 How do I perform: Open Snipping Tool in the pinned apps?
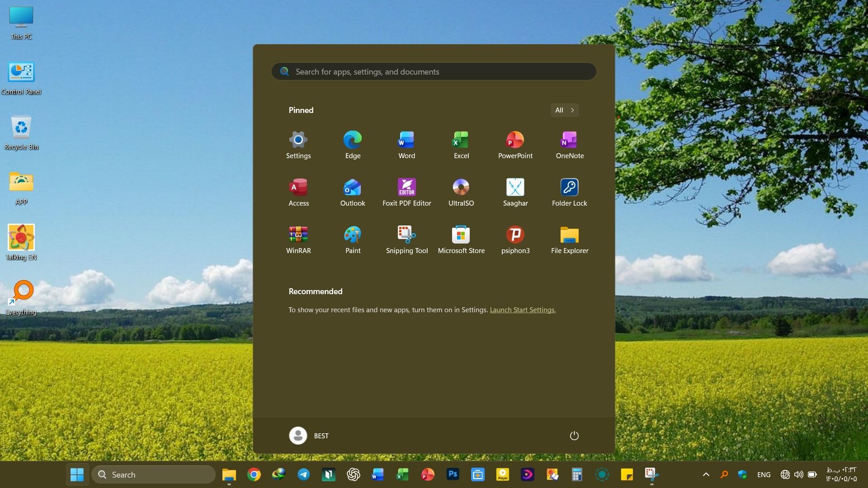(407, 240)
